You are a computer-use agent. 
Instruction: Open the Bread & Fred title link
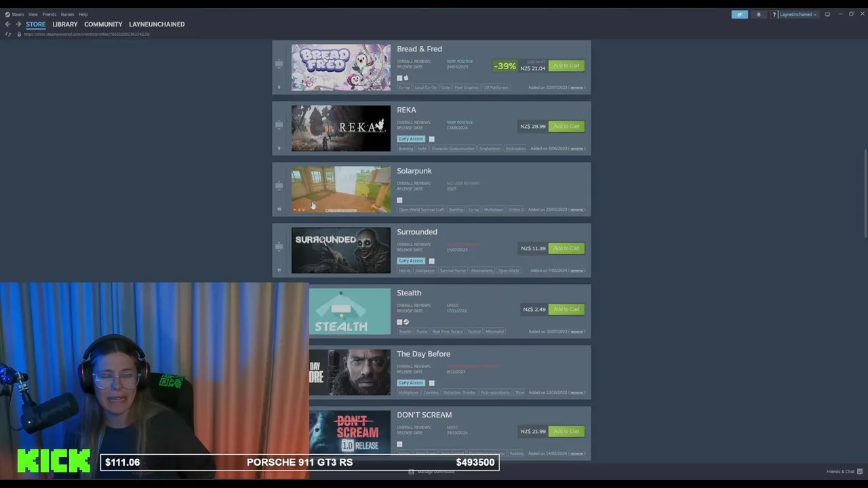point(419,49)
